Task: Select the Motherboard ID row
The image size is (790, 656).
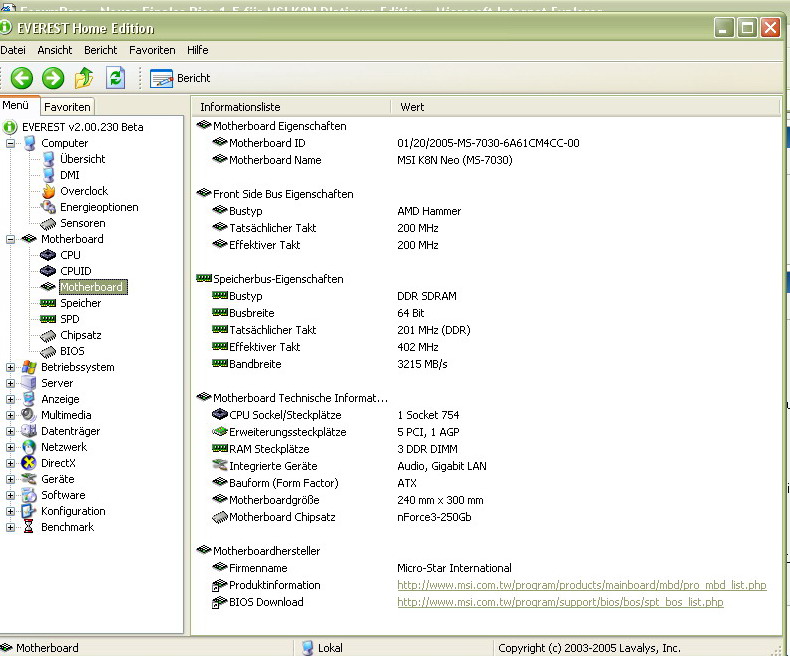Action: (487, 143)
